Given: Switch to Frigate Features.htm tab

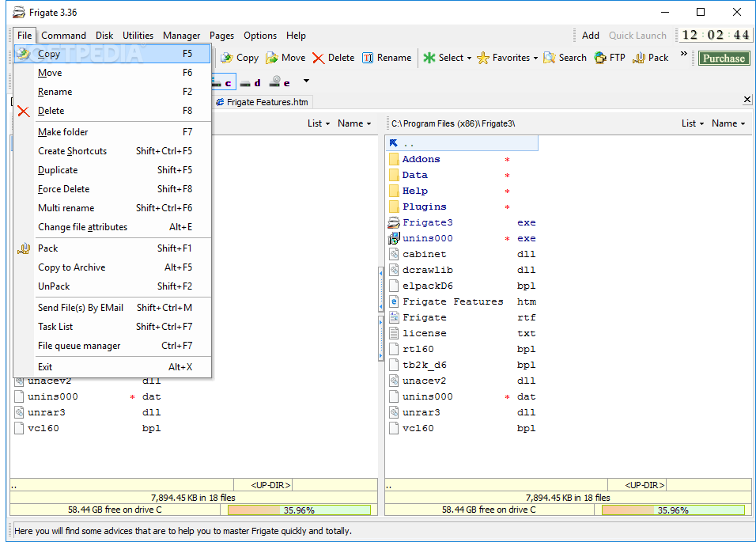Looking at the screenshot, I should click(263, 102).
